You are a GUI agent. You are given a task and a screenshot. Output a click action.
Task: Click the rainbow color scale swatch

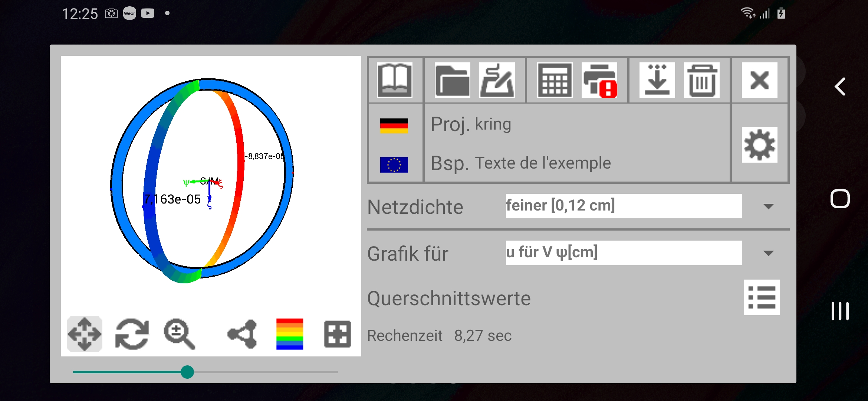(290, 334)
